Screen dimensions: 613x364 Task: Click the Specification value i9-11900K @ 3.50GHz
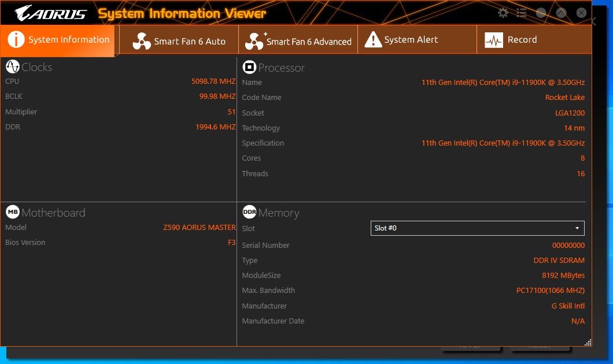503,143
